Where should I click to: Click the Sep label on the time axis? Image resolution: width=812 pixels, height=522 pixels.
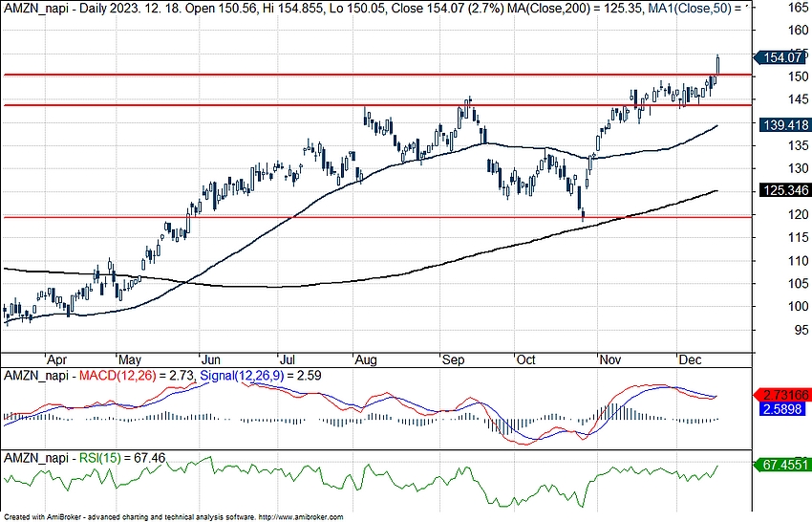(453, 359)
